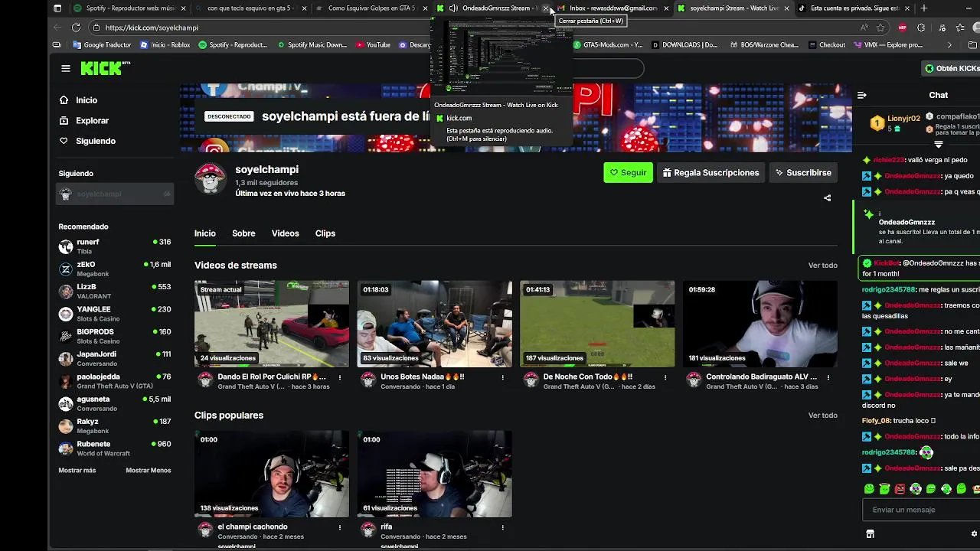Open Google Traductor bookmark
The height and width of the screenshot is (551, 980).
[x=102, y=45]
